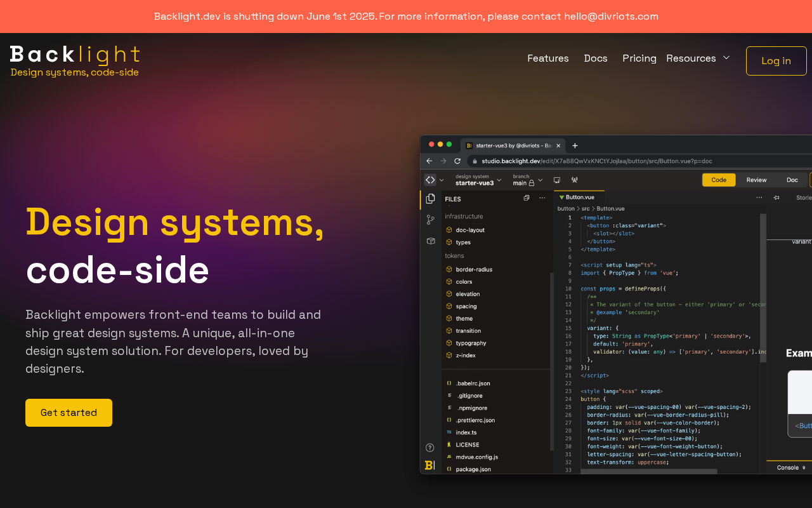The width and height of the screenshot is (812, 508).
Task: Click the Log in button
Action: 776,61
